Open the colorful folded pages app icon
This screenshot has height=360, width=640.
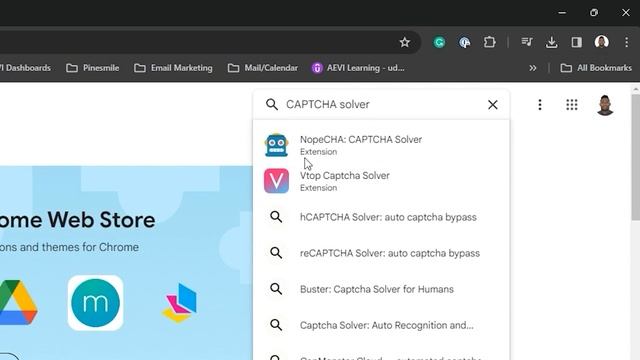click(179, 303)
